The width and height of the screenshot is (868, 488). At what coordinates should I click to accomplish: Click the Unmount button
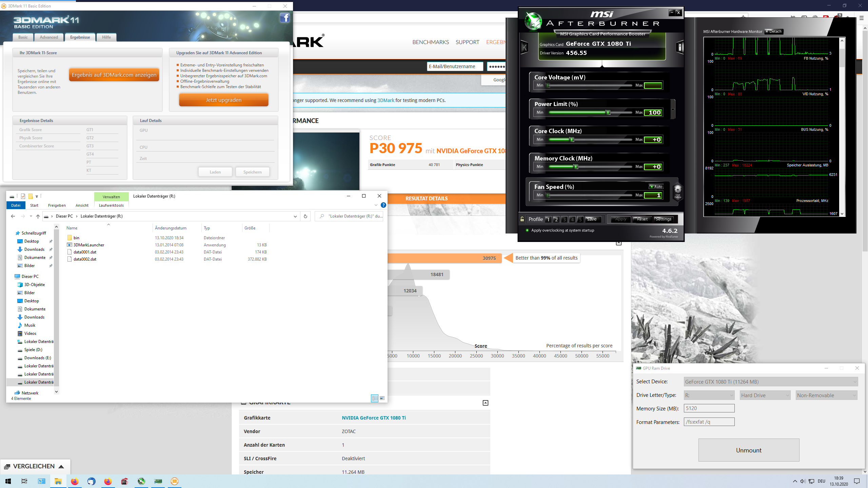coord(749,450)
